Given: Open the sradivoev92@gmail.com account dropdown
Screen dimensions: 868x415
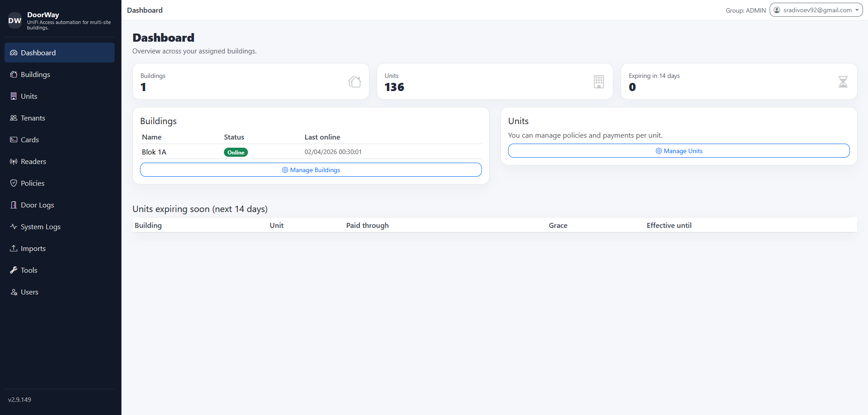Looking at the screenshot, I should click(x=816, y=10).
